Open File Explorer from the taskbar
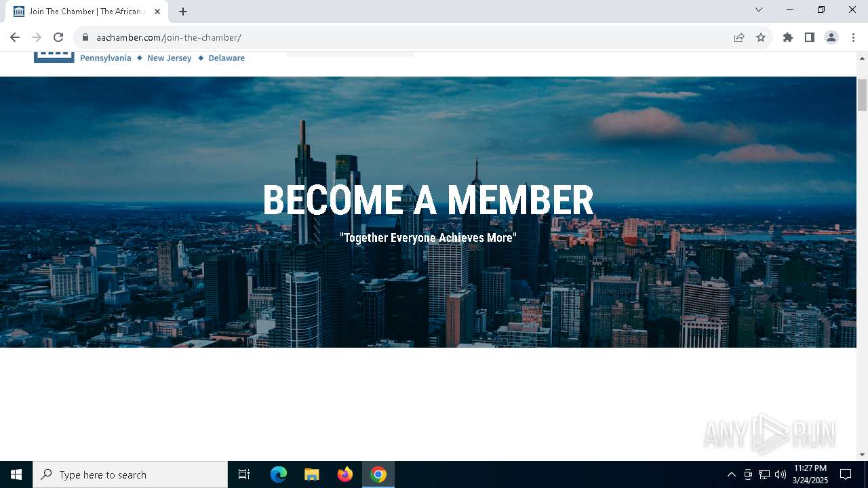The height and width of the screenshot is (488, 868). [312, 474]
